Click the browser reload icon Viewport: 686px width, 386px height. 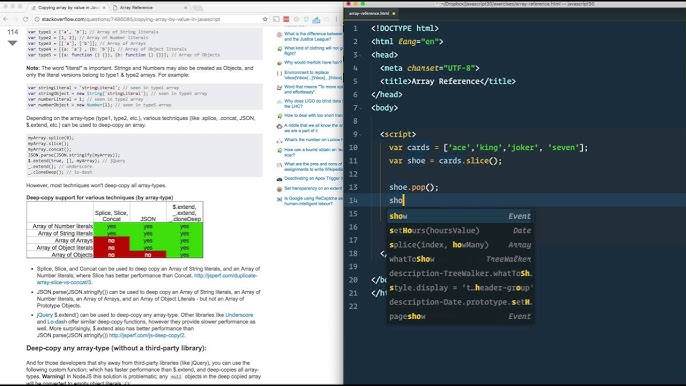click(x=25, y=19)
